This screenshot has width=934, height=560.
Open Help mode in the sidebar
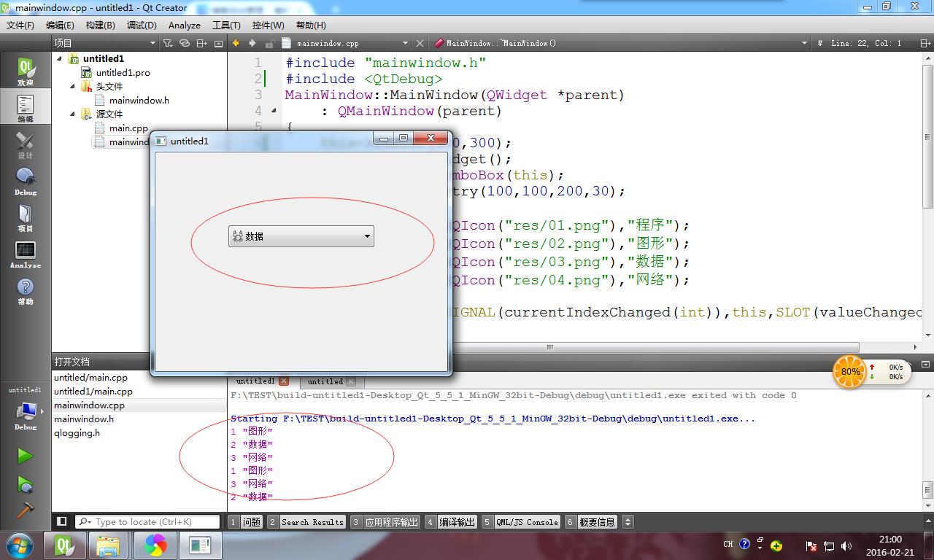26,290
